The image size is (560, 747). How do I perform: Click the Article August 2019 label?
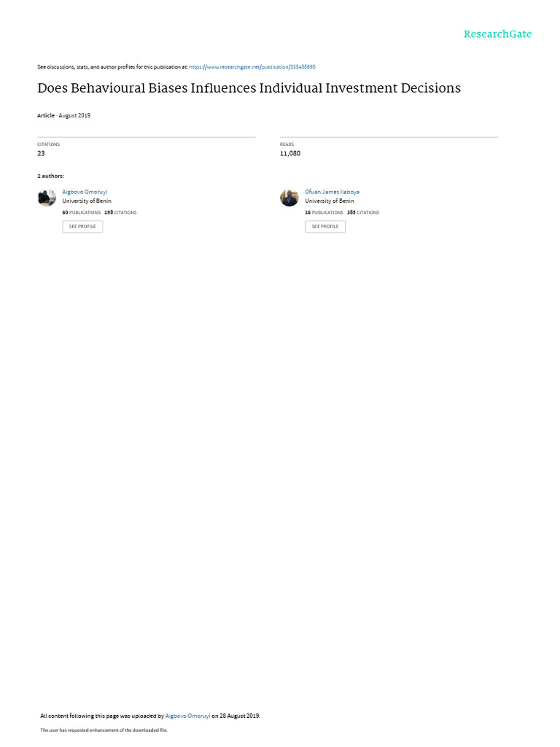64,116
